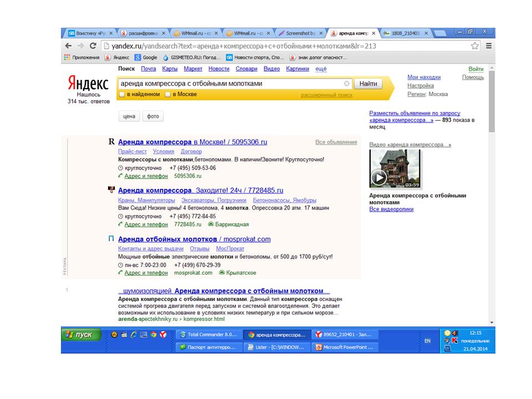532x399 pixels.
Task: Open the «Все объявления» link
Action: pos(336,142)
